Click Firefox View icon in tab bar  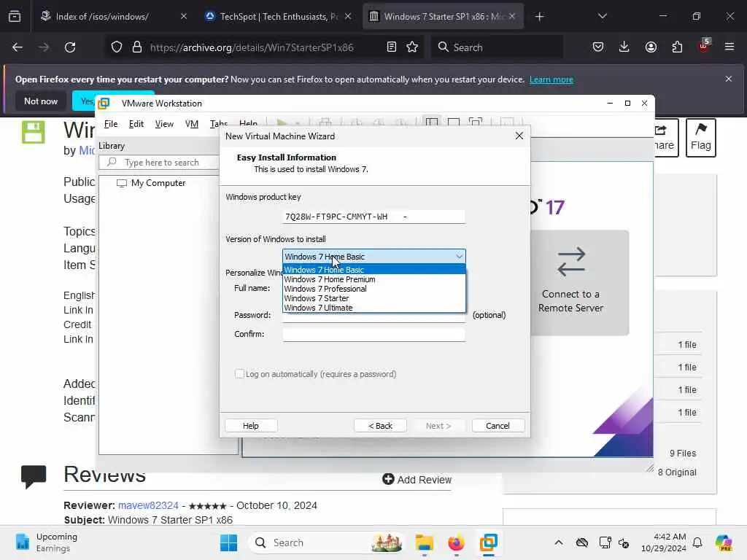coord(15,17)
